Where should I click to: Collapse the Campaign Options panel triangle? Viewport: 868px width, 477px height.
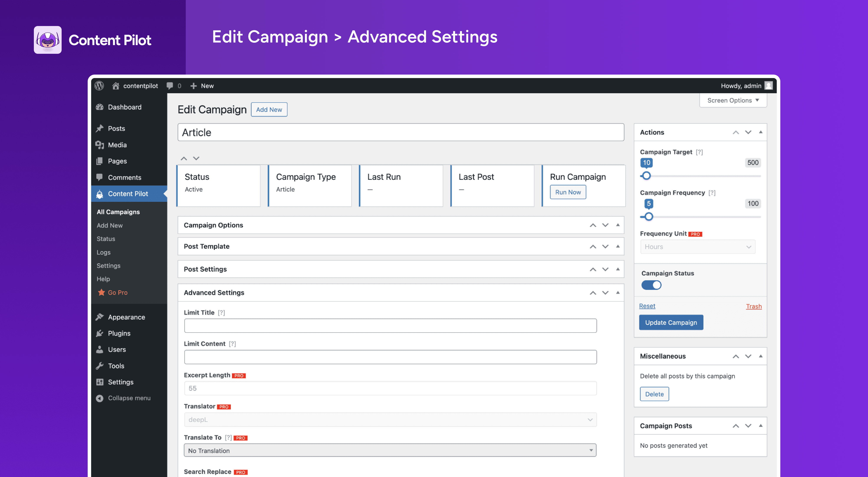[x=618, y=225]
